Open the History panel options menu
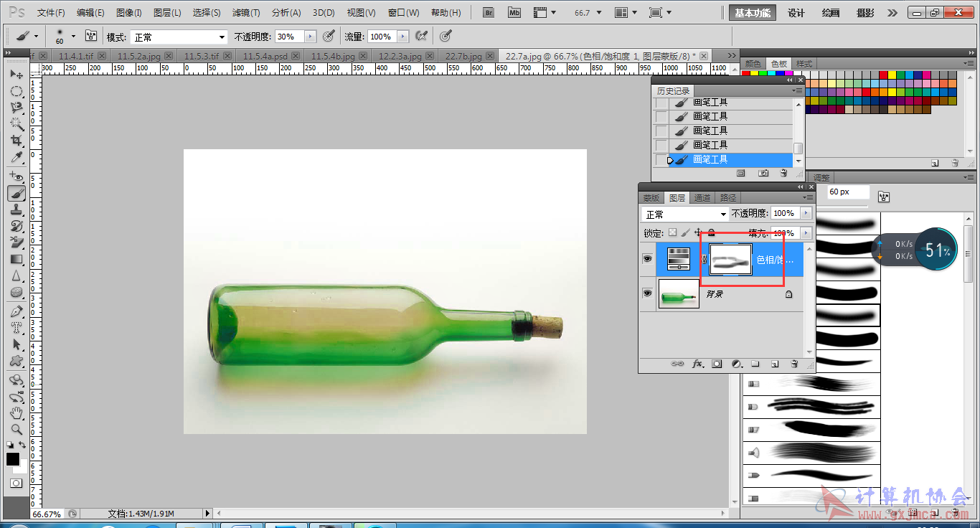The height and width of the screenshot is (528, 980). pos(798,90)
